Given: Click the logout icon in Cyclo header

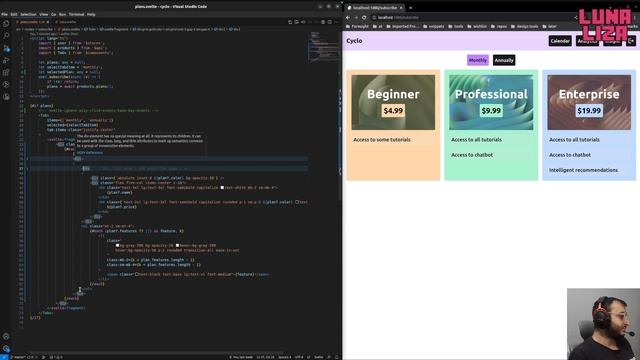Looking at the screenshot, I should pyautogui.click(x=631, y=41).
